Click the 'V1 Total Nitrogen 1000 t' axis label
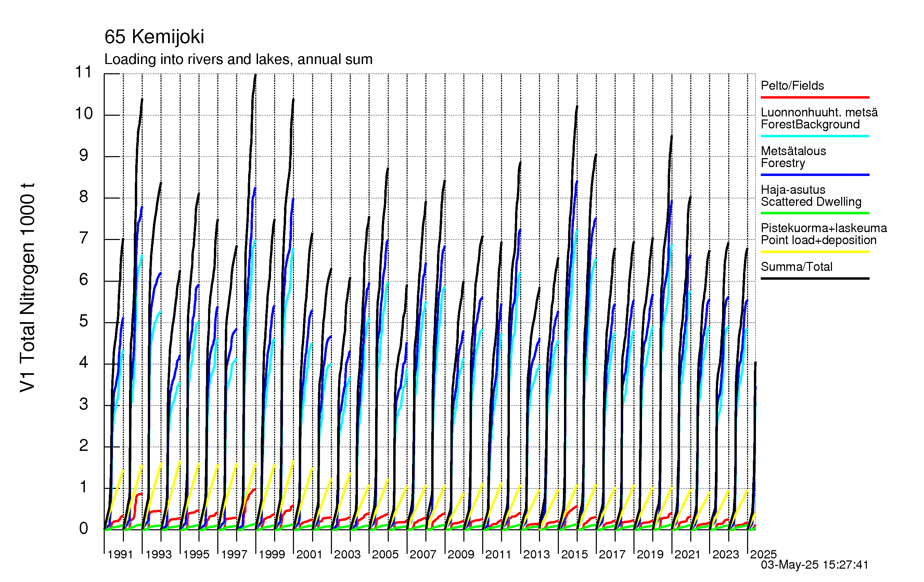 pos(28,288)
